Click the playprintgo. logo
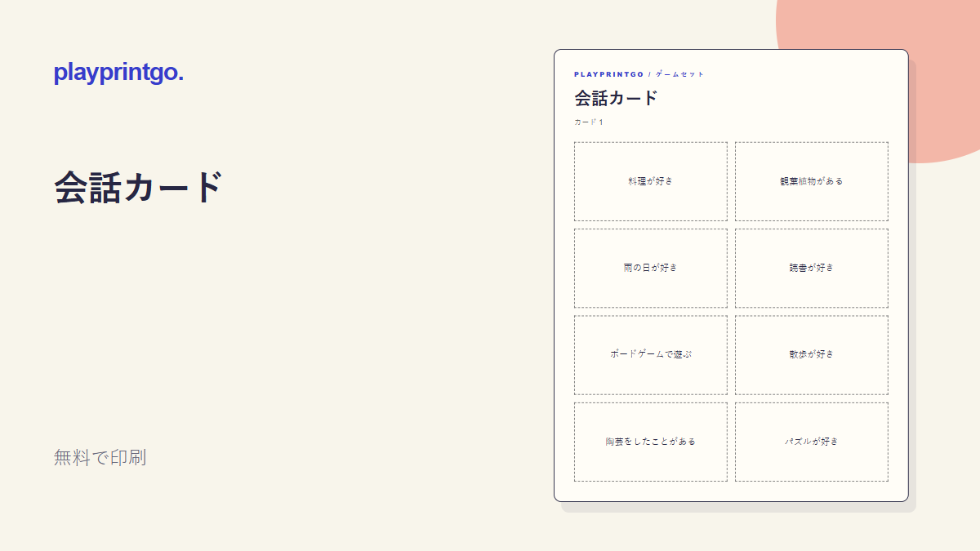 click(118, 73)
